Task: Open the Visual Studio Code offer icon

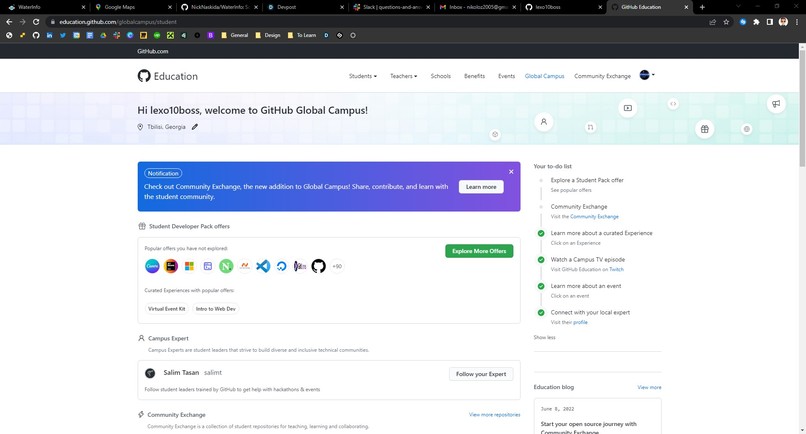Action: 263,266
